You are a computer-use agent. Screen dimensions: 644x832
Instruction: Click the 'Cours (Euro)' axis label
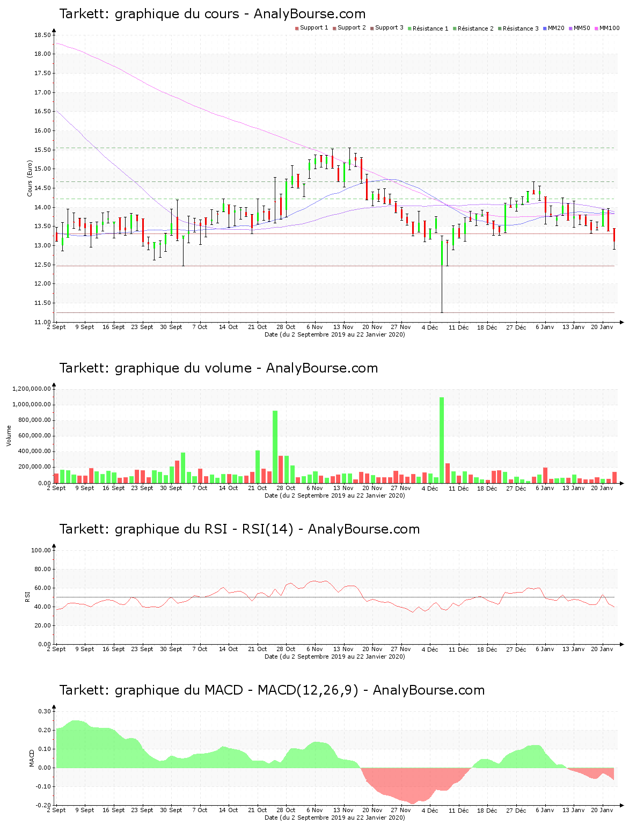pos(30,179)
